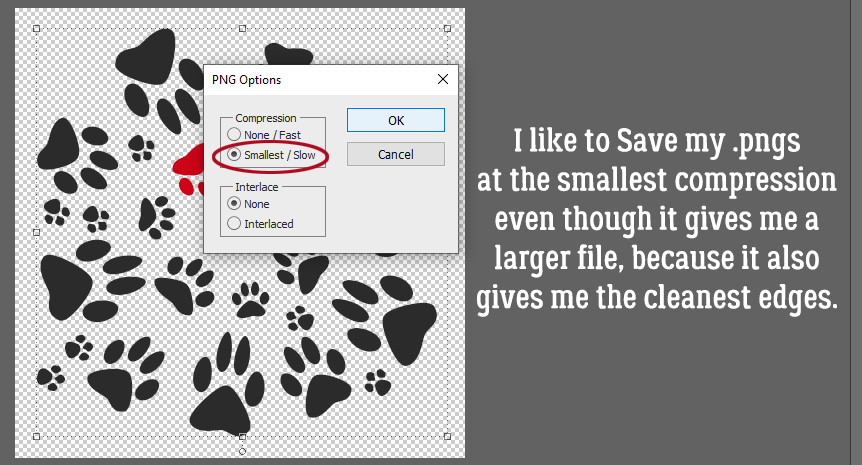Click the top-right corner transform handle
Screen dimensions: 862x465
[x=447, y=29]
